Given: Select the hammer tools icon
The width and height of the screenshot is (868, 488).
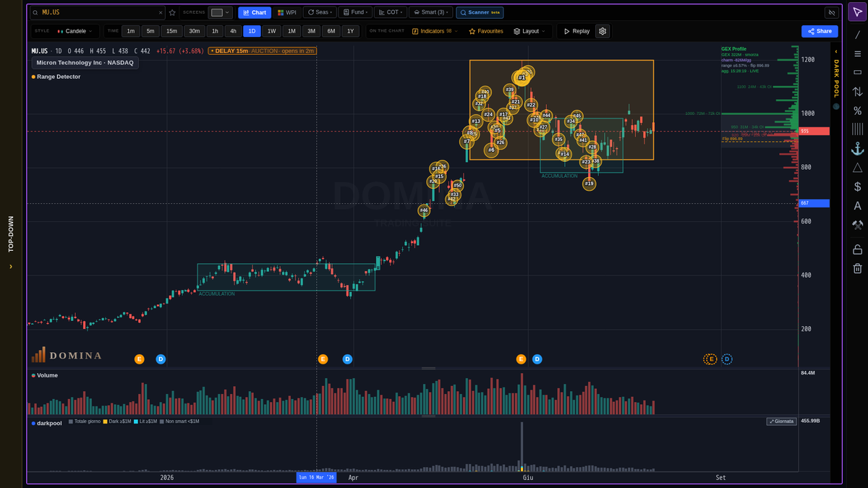Looking at the screenshot, I should click(x=857, y=225).
